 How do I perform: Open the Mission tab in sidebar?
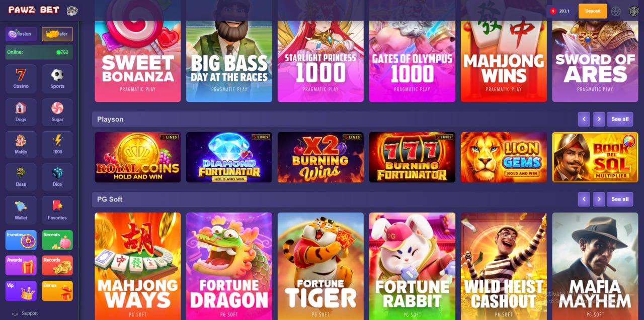(21, 34)
